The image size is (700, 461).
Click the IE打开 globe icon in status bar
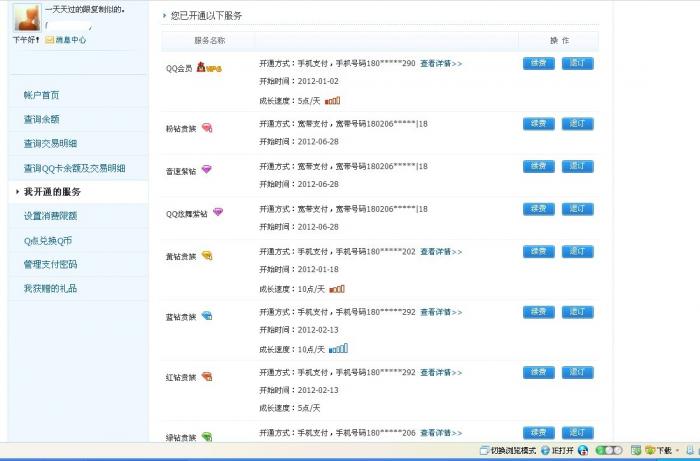[546, 450]
